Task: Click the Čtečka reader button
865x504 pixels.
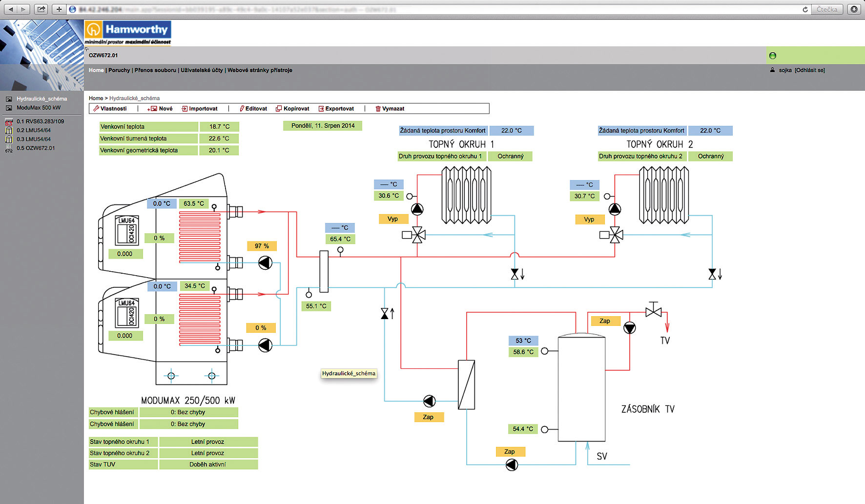Action: pyautogui.click(x=827, y=9)
